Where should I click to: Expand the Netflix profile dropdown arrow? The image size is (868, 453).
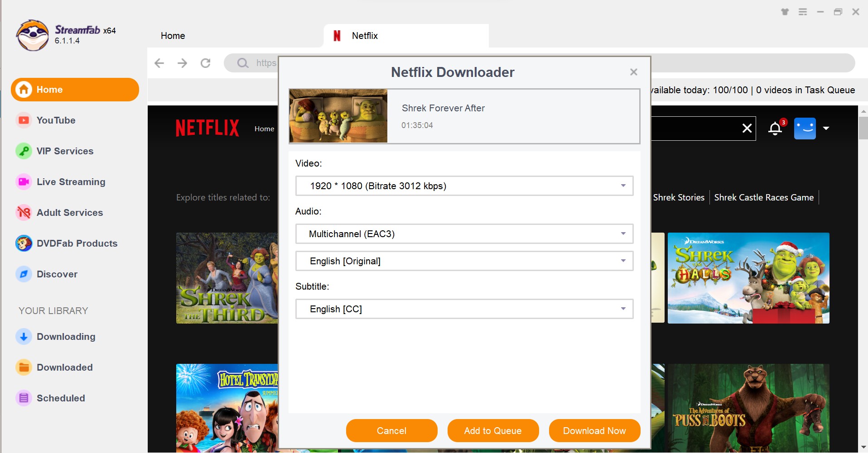(826, 129)
